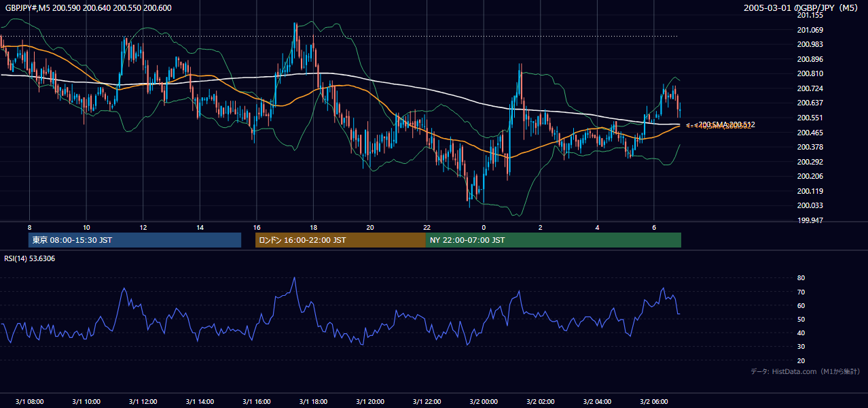Select the NY 22:00-07:00 JST session bar
The height and width of the screenshot is (408, 868).
pos(554,240)
